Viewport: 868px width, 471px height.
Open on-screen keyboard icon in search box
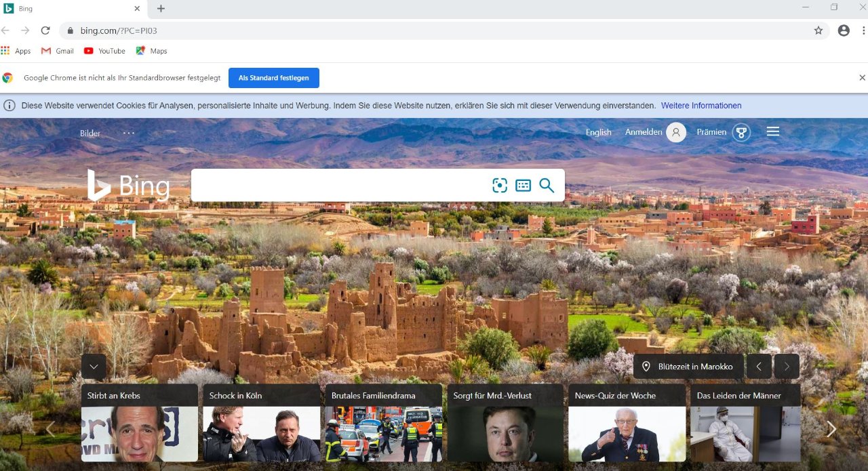tap(523, 185)
